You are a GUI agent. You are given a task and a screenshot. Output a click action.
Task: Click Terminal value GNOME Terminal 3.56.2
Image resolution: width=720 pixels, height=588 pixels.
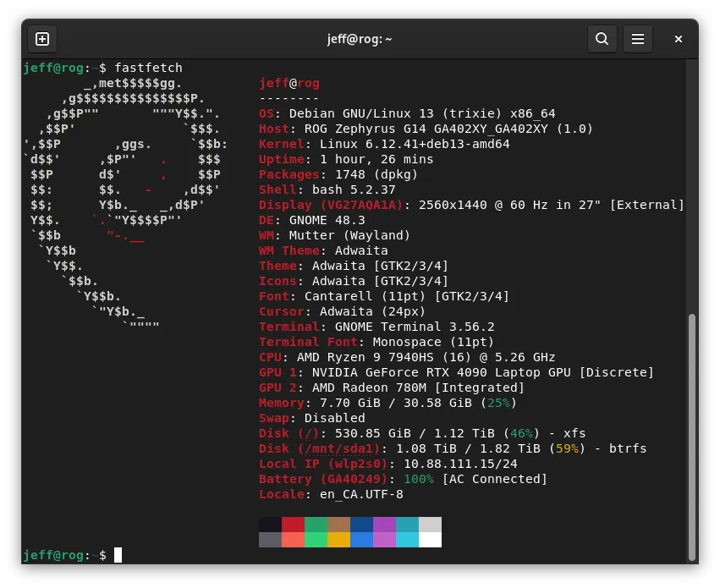coord(415,327)
